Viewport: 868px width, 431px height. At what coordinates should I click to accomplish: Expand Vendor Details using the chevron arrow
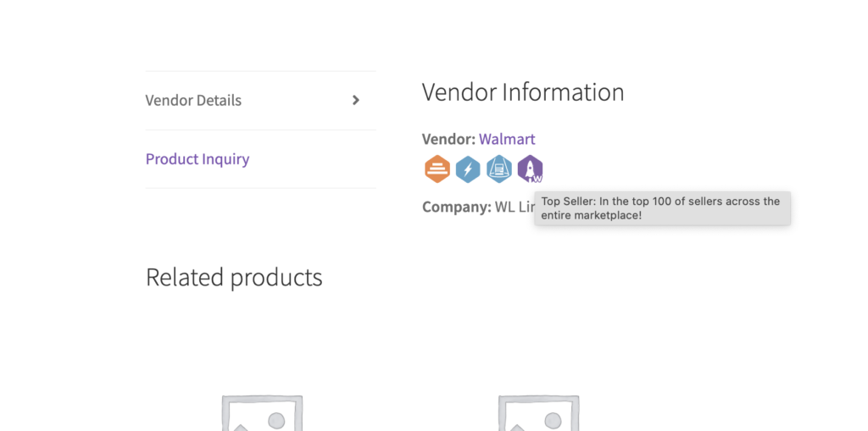356,100
